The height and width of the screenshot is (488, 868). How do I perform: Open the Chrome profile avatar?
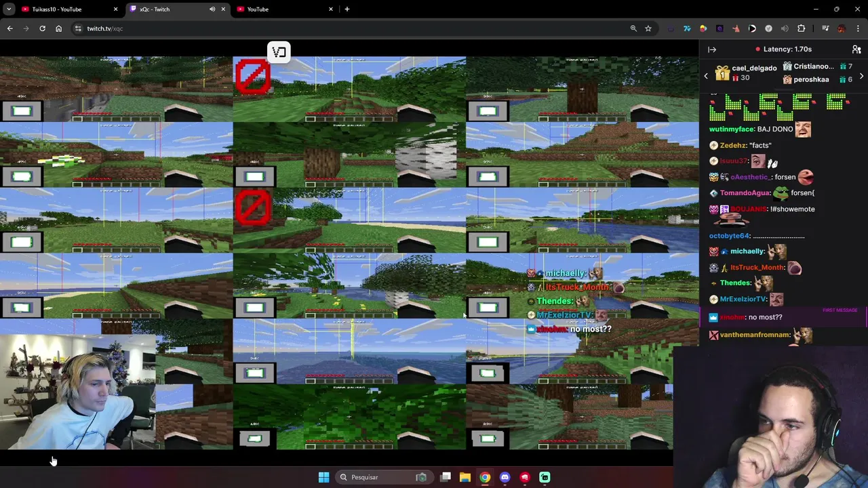842,28
